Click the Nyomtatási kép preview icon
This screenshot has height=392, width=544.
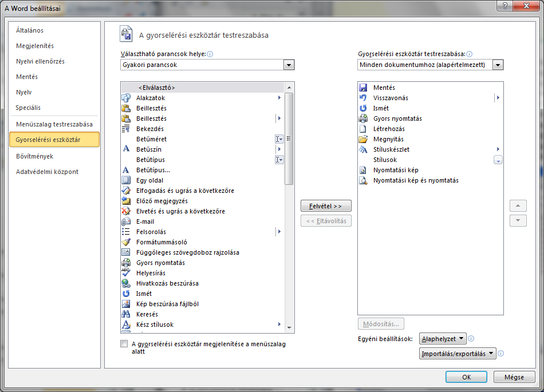[x=363, y=170]
